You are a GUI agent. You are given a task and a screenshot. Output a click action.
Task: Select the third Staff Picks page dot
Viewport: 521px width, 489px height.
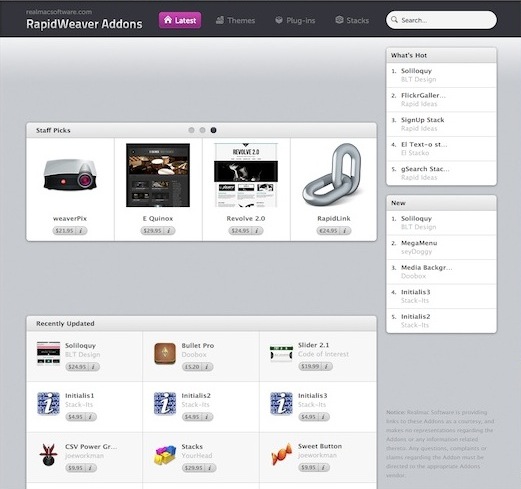(x=213, y=130)
